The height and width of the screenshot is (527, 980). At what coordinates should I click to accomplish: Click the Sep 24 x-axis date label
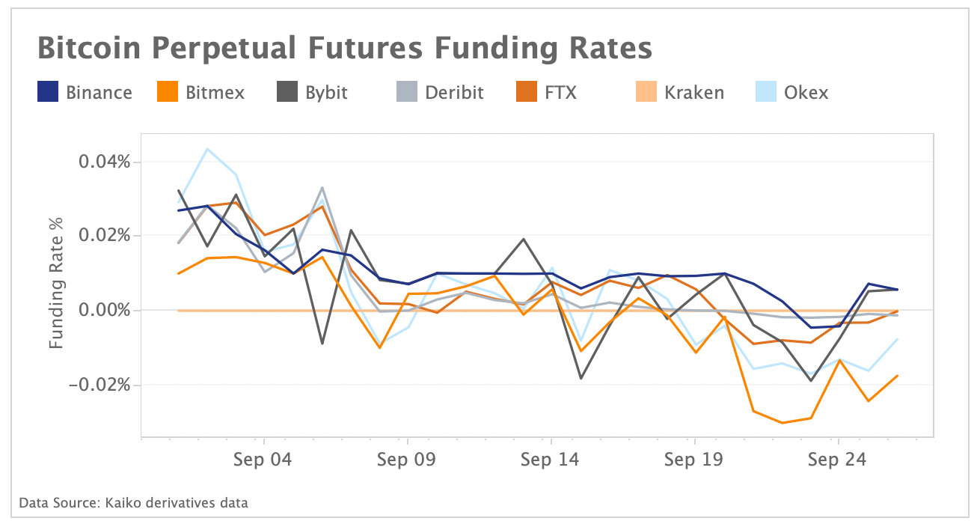tap(838, 460)
